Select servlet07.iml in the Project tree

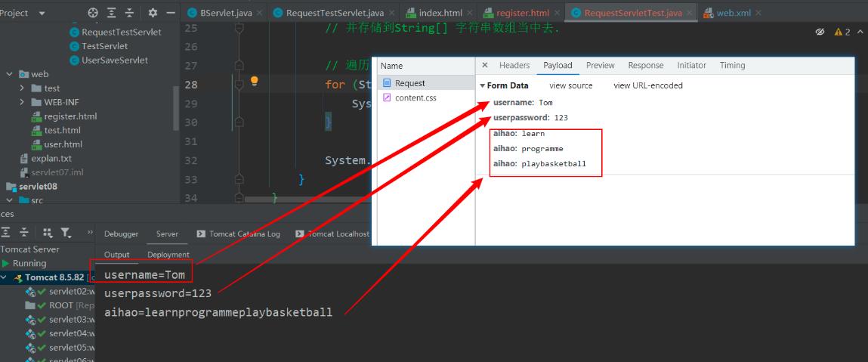(x=57, y=172)
